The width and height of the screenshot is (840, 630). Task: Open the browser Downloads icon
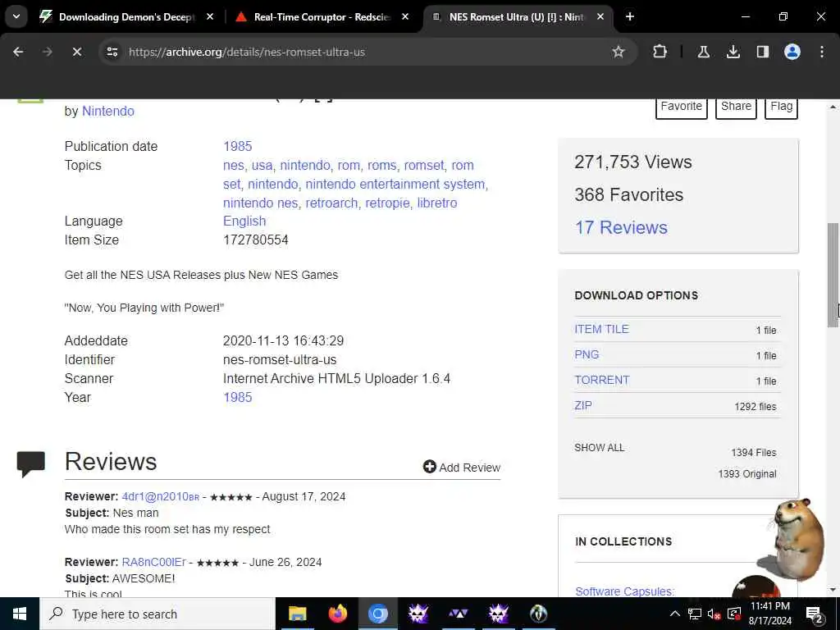tap(733, 52)
